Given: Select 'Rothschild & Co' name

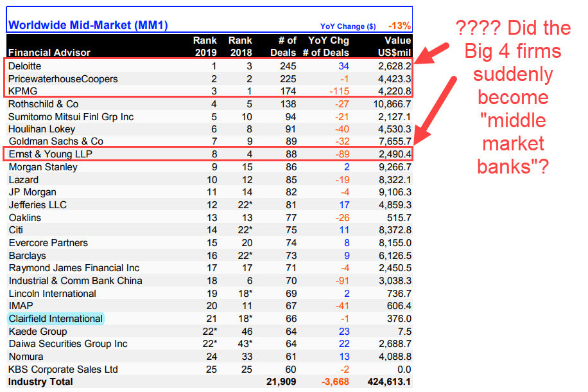Looking at the screenshot, I should click(44, 104).
